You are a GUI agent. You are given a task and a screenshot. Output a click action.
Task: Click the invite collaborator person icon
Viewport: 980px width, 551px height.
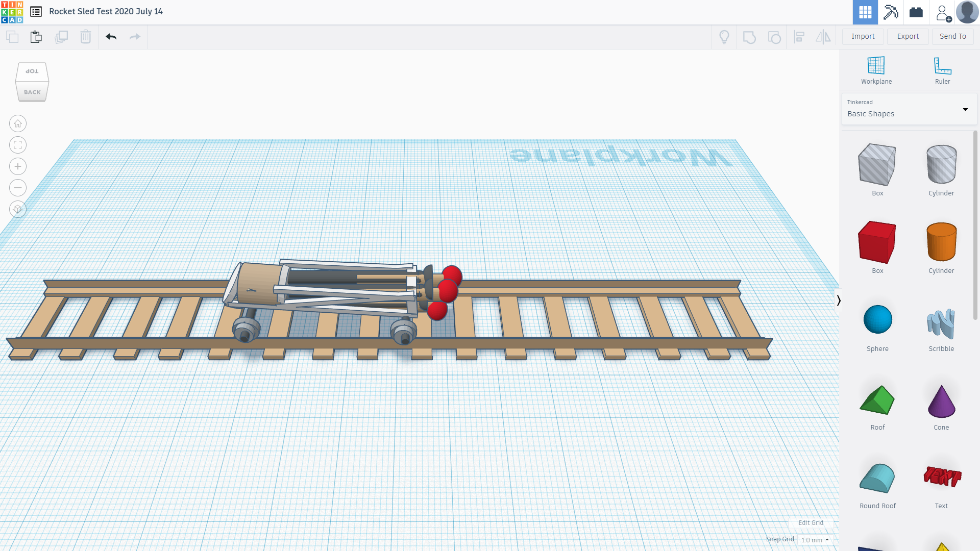(x=943, y=13)
